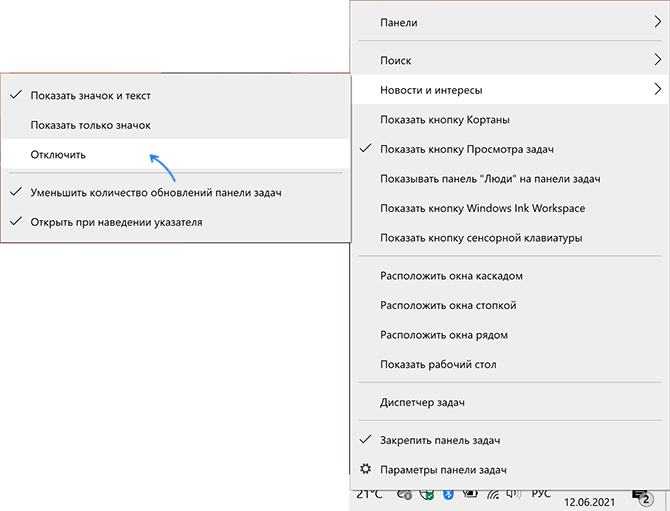
Task: Toggle 'Уменьшить количество обновлений панели задач'
Action: (155, 192)
